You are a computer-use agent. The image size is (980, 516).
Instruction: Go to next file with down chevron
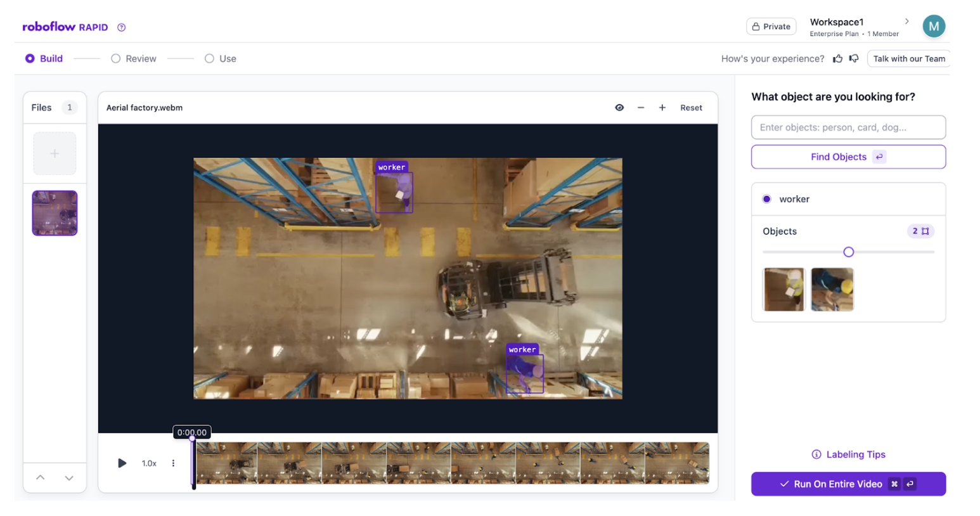pos(69,478)
